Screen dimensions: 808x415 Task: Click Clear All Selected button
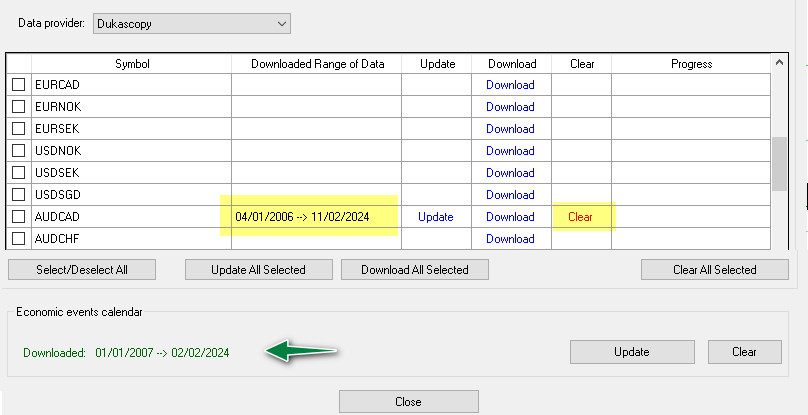pos(715,270)
